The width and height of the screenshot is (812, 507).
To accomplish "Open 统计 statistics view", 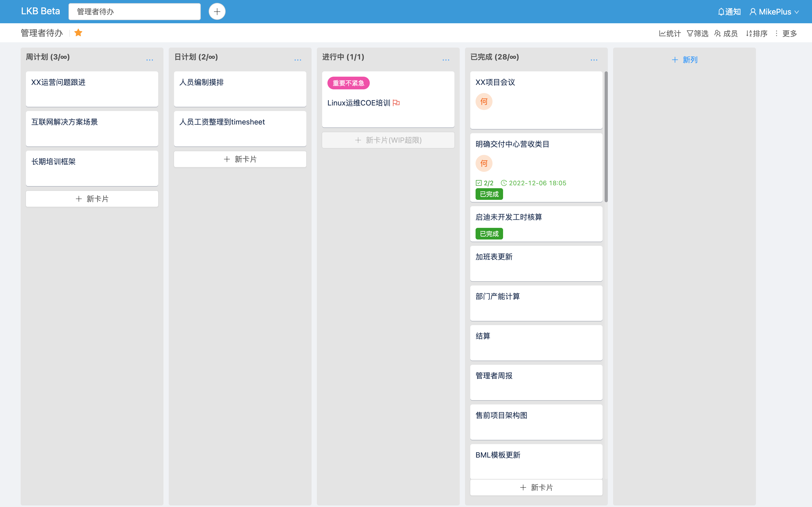I will [670, 34].
